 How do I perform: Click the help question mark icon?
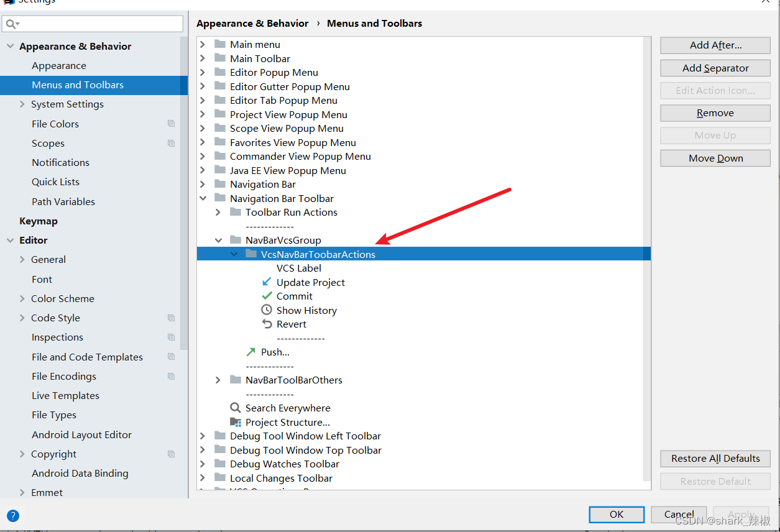13,515
